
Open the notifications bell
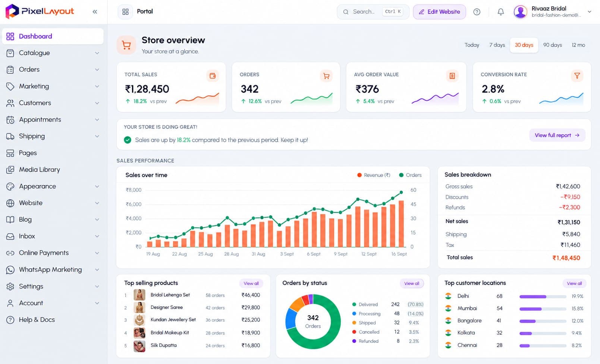[x=501, y=12]
